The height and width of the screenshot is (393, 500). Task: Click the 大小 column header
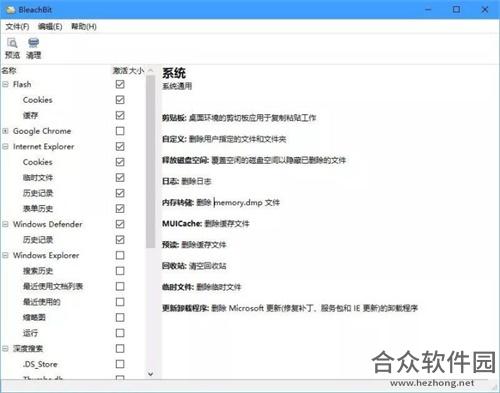[136, 71]
